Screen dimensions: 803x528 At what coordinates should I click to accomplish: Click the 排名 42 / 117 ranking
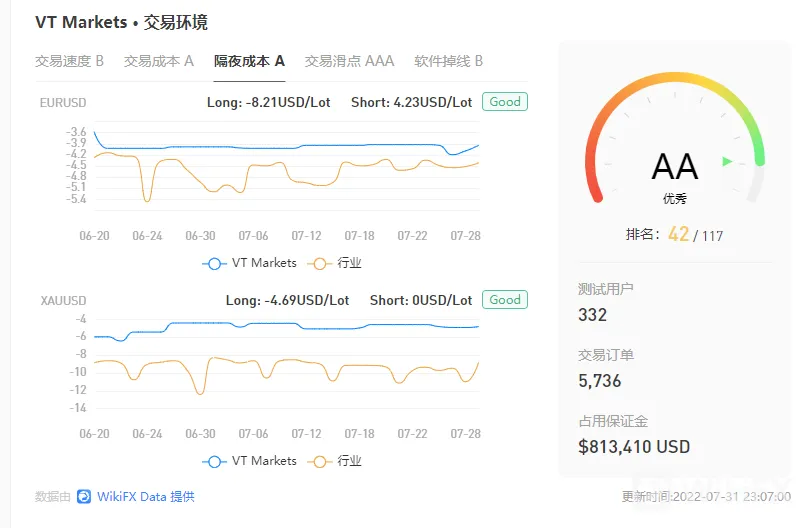click(x=674, y=235)
